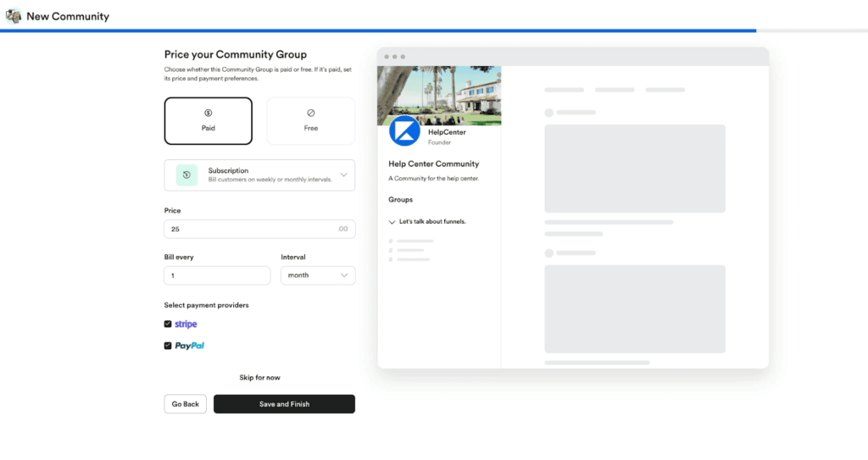Select the Free pricing option
This screenshot has width=868, height=460.
pos(310,120)
